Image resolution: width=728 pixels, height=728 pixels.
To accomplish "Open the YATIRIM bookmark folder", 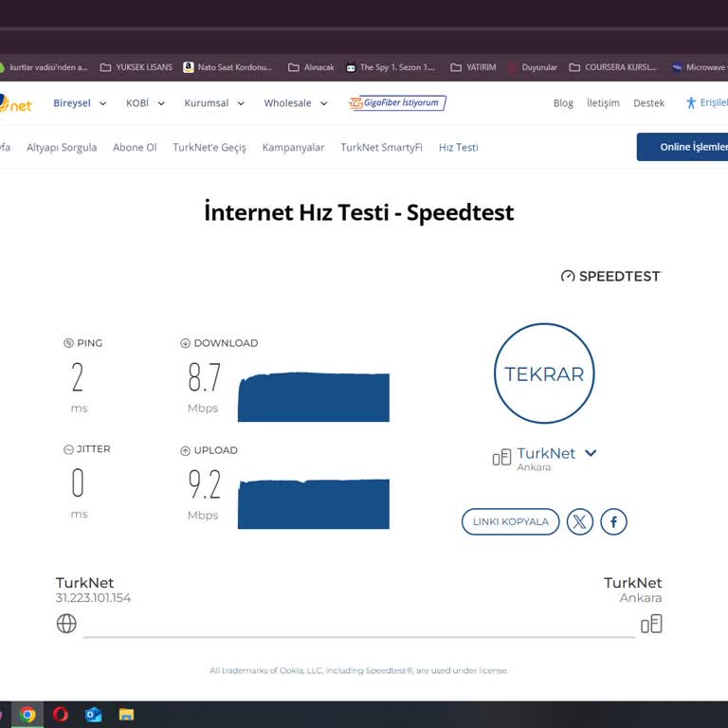I will pos(473,67).
